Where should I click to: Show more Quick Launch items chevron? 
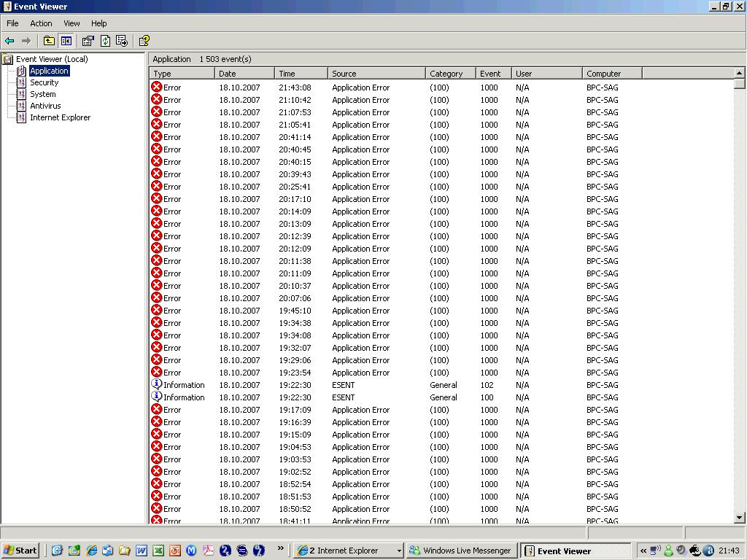click(280, 548)
